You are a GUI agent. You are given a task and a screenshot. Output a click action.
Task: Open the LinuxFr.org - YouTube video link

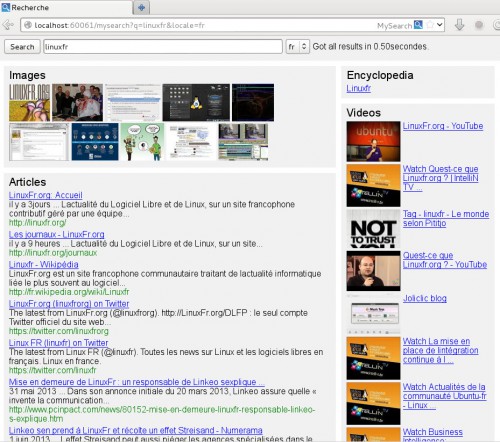tap(443, 126)
